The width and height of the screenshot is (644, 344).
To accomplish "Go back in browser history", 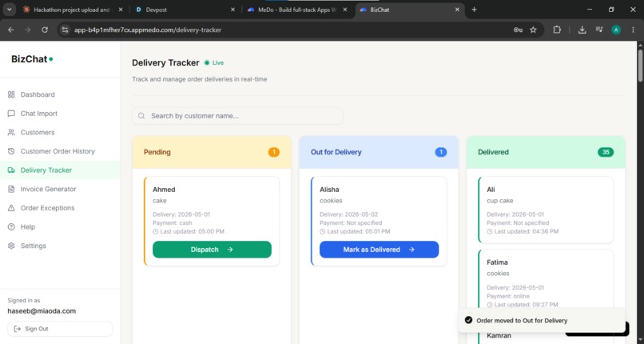I will (11, 30).
